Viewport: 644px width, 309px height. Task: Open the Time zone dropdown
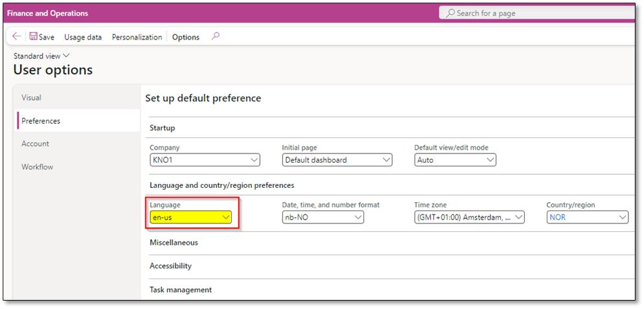pyautogui.click(x=469, y=218)
